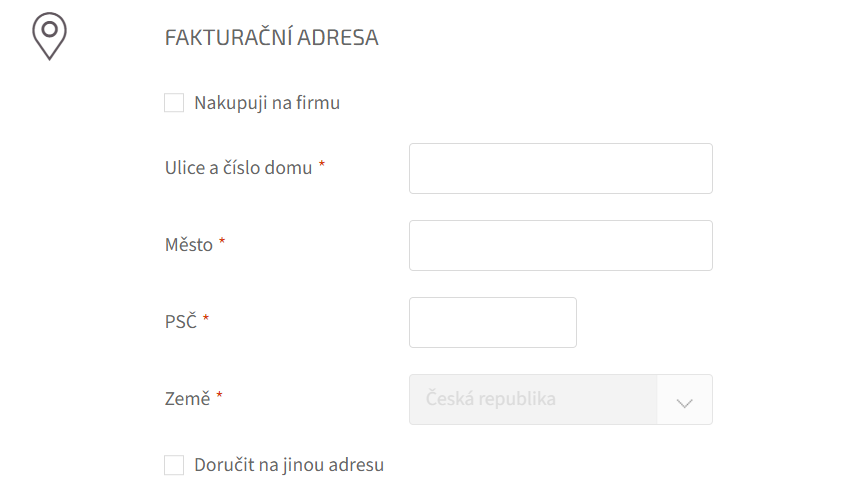The height and width of the screenshot is (504, 845).
Task: Click the Ulice a číslo domu label
Action: [x=239, y=168]
